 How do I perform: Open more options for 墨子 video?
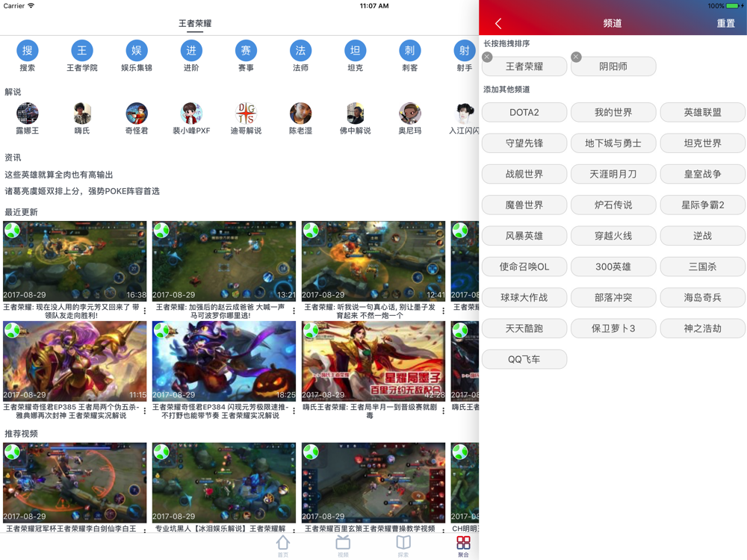pos(444,311)
